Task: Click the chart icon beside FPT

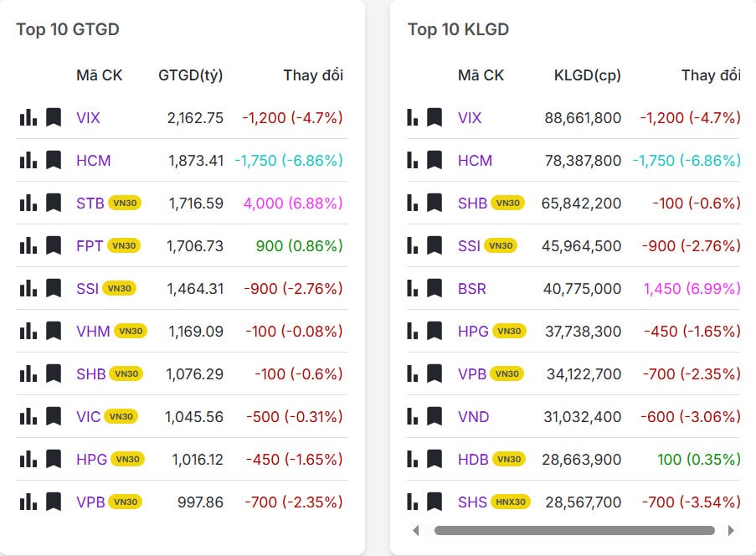Action: 28,245
